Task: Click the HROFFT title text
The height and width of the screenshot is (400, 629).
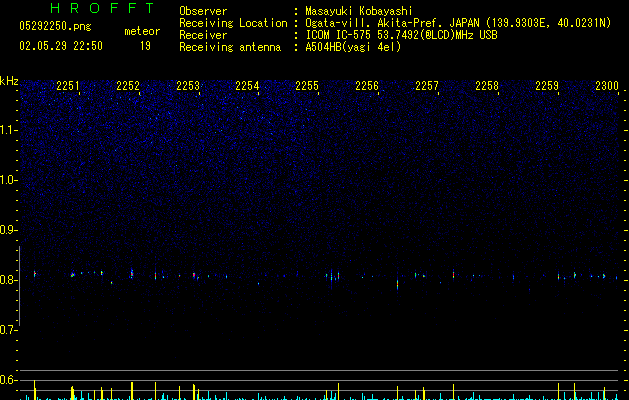Action: (x=102, y=8)
